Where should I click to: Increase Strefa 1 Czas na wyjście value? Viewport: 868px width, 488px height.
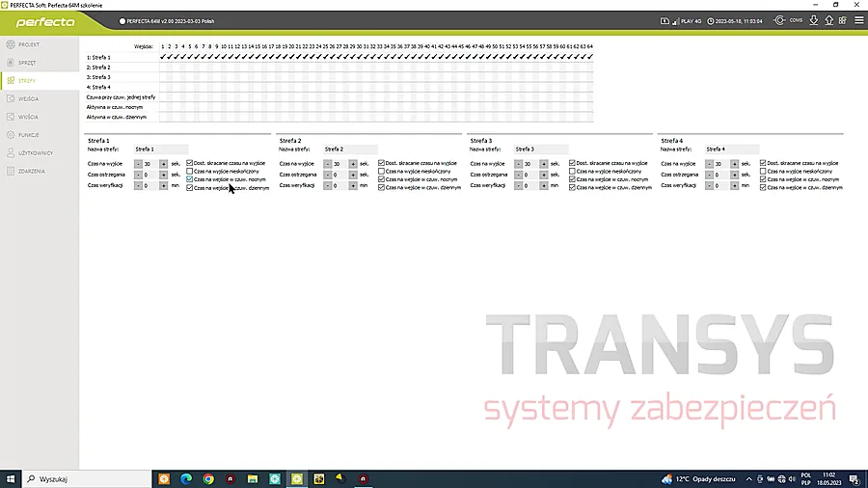(x=163, y=164)
